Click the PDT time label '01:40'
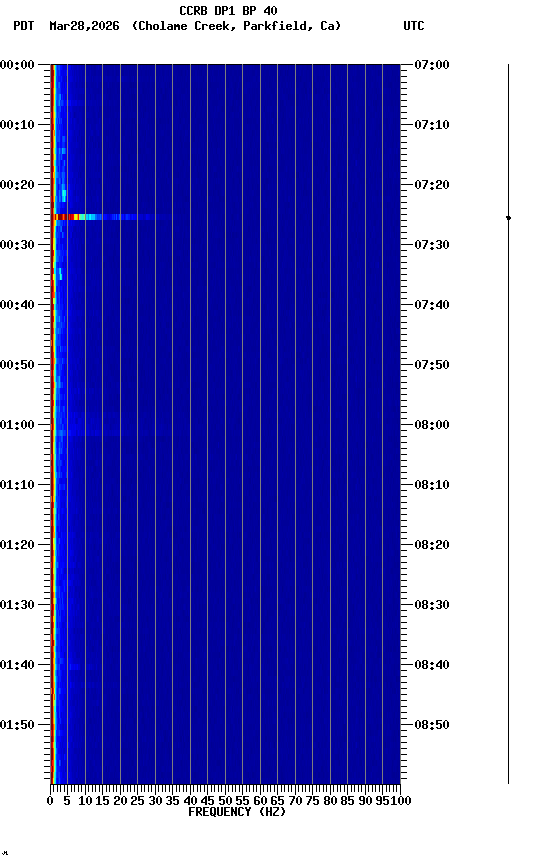The image size is (552, 864). (17, 665)
